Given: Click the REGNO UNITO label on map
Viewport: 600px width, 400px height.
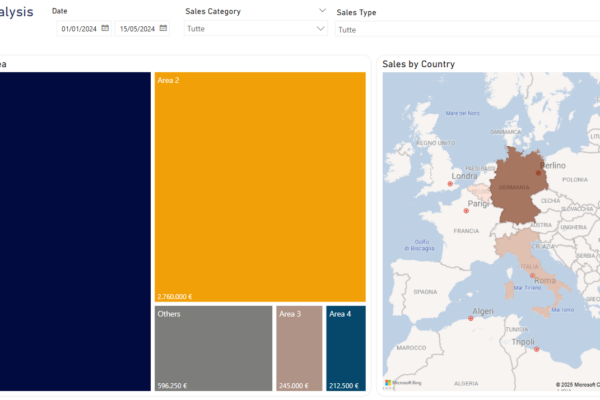Looking at the screenshot, I should pyautogui.click(x=435, y=143).
